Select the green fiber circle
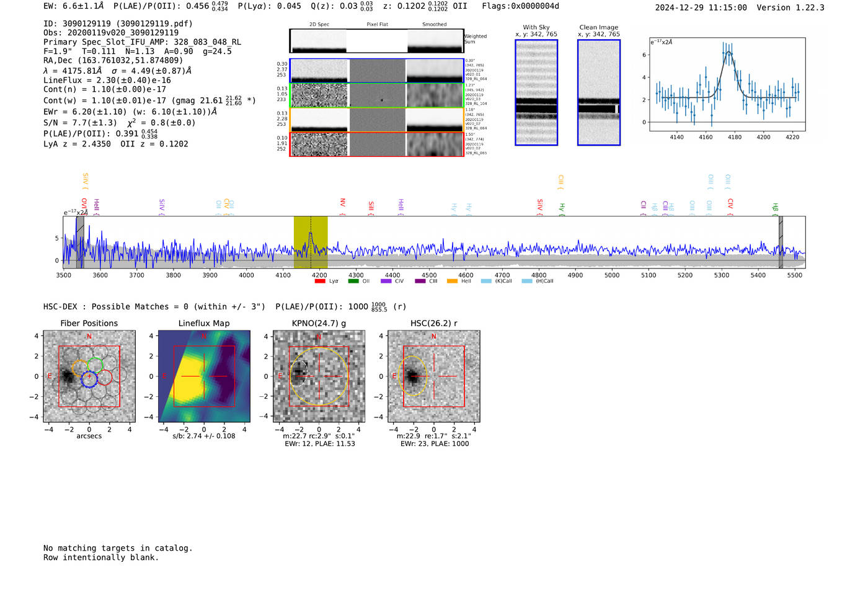Viewport: 868px width, 591px height. click(95, 366)
